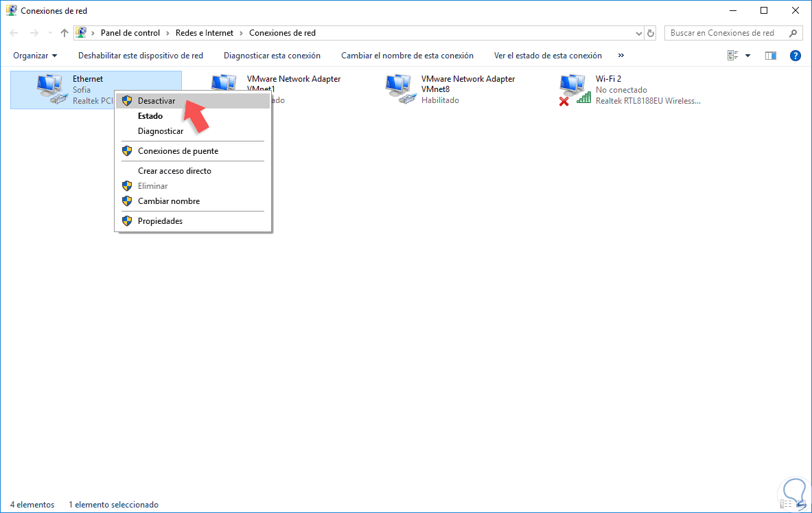
Task: Click Cambiar el nombre de esta conexión
Action: [x=407, y=56]
